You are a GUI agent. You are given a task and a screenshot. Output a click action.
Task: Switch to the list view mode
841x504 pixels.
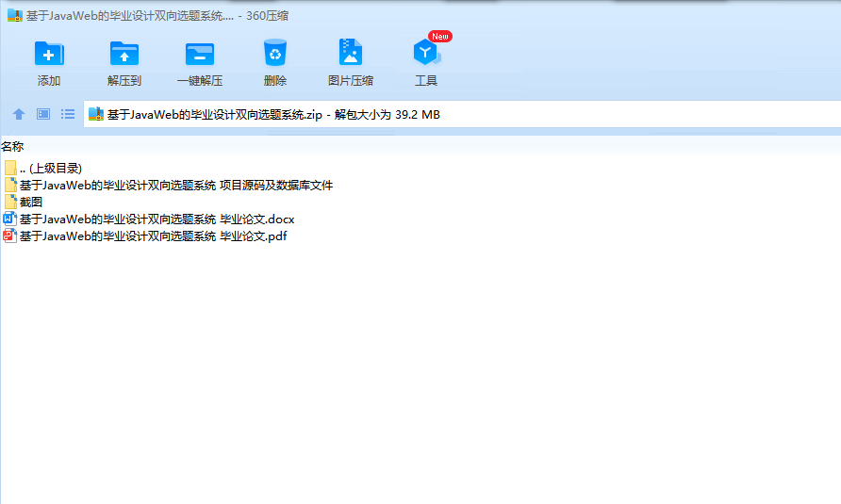click(x=68, y=114)
